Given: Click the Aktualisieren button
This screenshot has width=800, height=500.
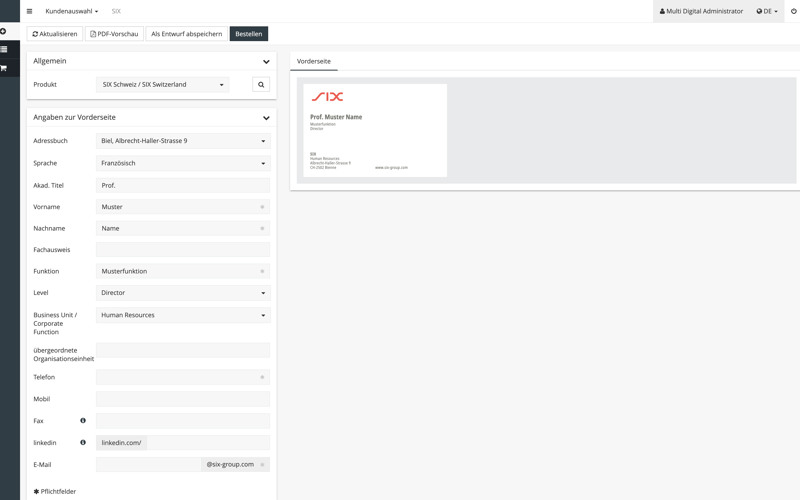Looking at the screenshot, I should tap(55, 34).
